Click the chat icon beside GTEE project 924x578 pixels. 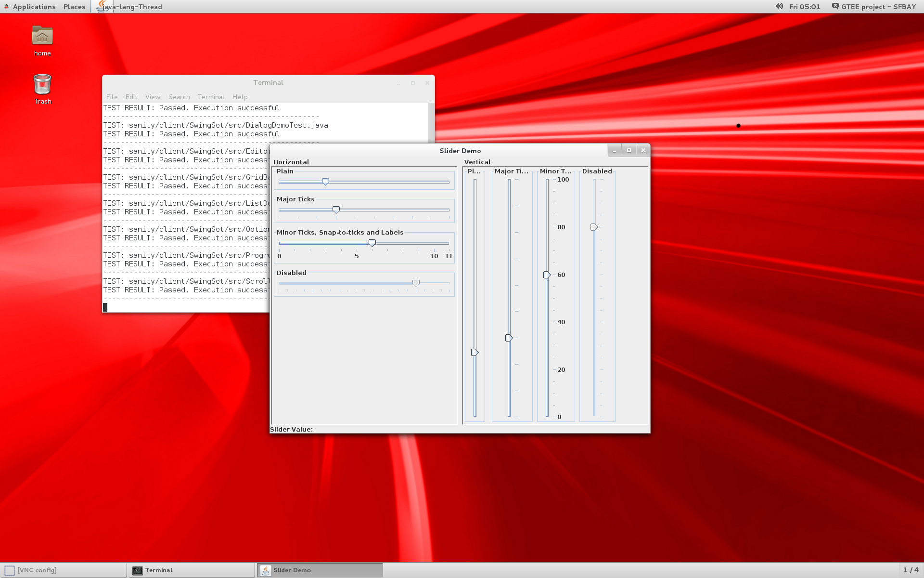pos(835,6)
